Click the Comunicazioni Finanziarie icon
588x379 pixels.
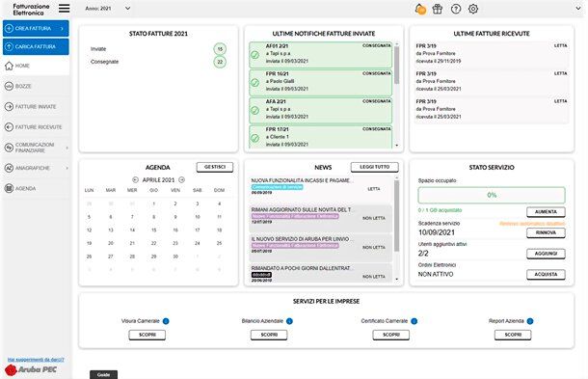9,148
